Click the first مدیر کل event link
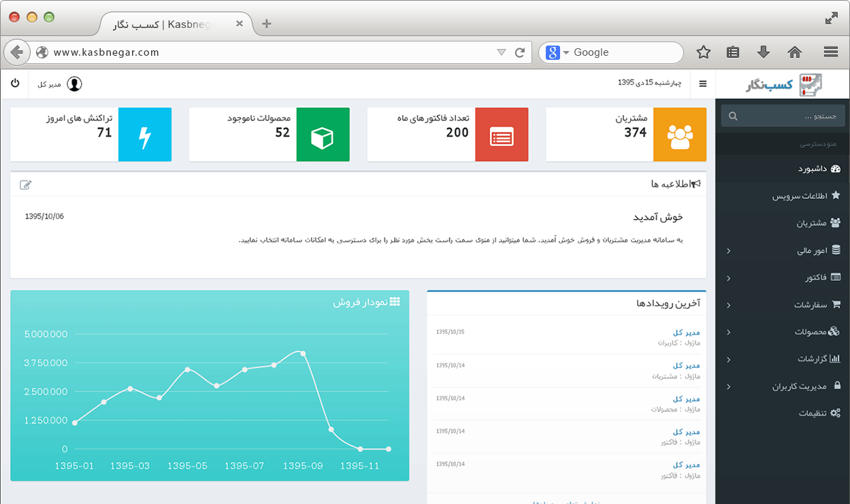Image resolution: width=850 pixels, height=504 pixels. pyautogui.click(x=687, y=332)
